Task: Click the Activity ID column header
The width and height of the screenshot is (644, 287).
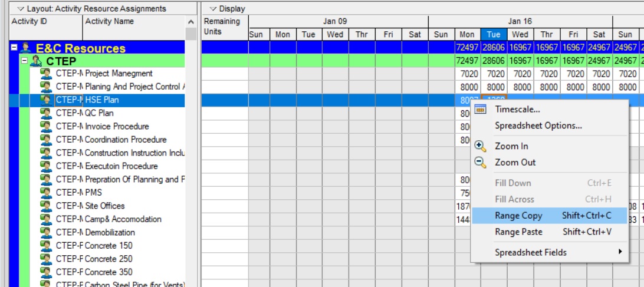Action: tap(46, 28)
